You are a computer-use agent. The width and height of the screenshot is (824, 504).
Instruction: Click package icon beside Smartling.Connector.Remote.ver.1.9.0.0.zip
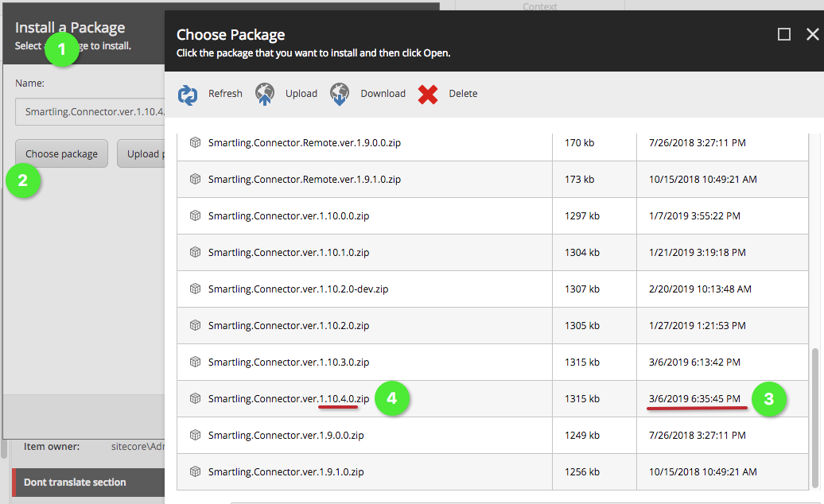click(x=195, y=142)
